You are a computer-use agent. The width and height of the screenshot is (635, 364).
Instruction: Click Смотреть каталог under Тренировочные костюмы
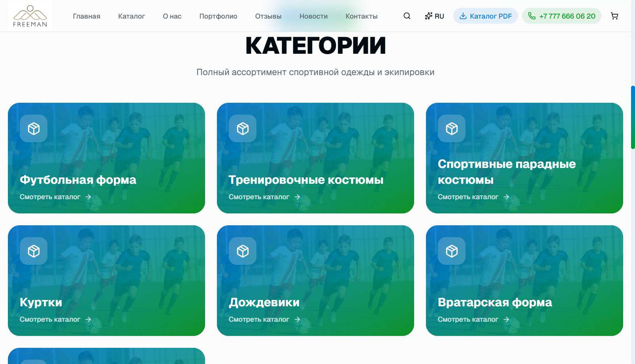click(x=259, y=197)
